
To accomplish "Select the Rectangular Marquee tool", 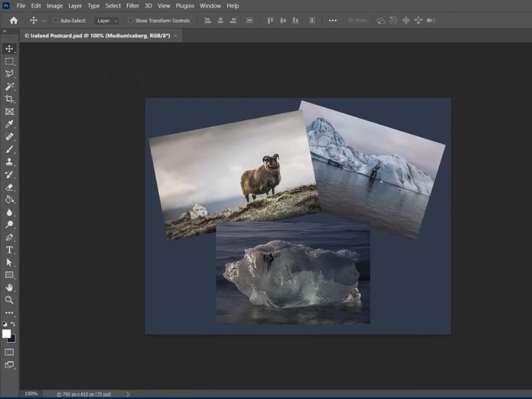I will tap(9, 61).
